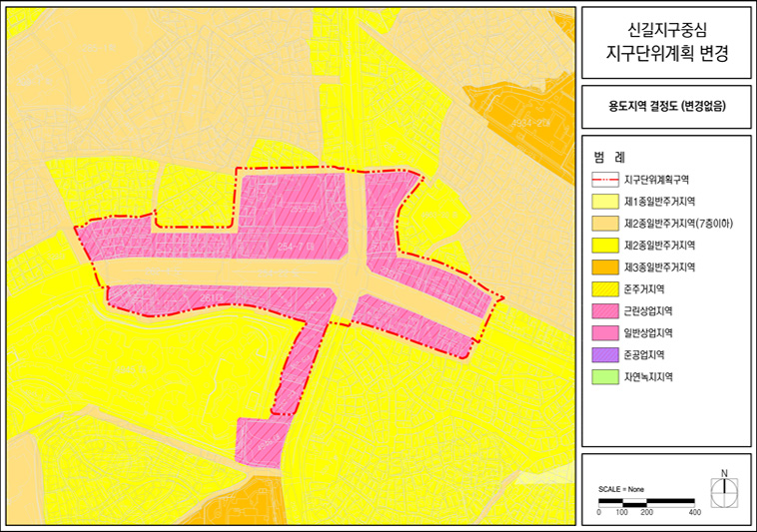Click the 준주거지역 legend label

pyautogui.click(x=644, y=289)
